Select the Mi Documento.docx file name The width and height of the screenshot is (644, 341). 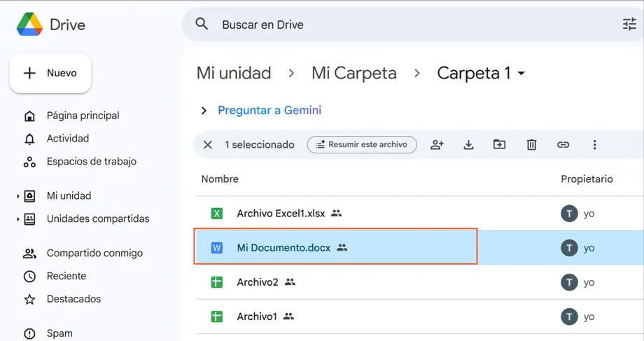[x=283, y=248]
